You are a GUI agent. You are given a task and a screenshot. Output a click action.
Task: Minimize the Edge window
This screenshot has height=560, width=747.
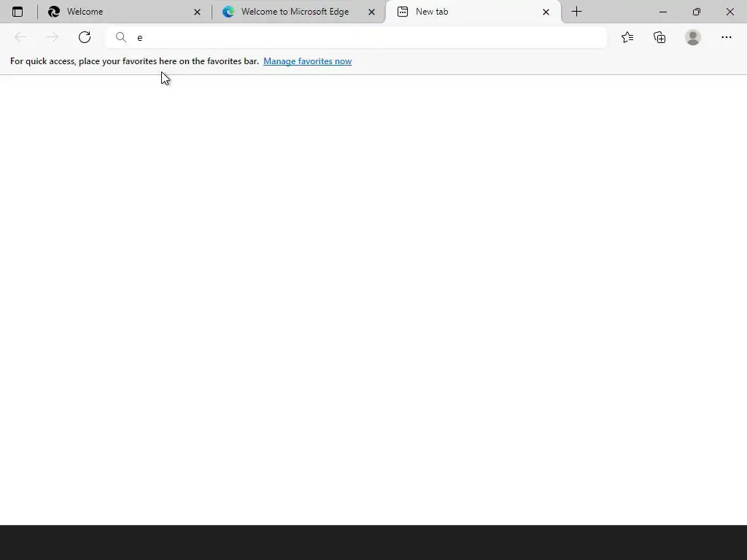point(662,12)
